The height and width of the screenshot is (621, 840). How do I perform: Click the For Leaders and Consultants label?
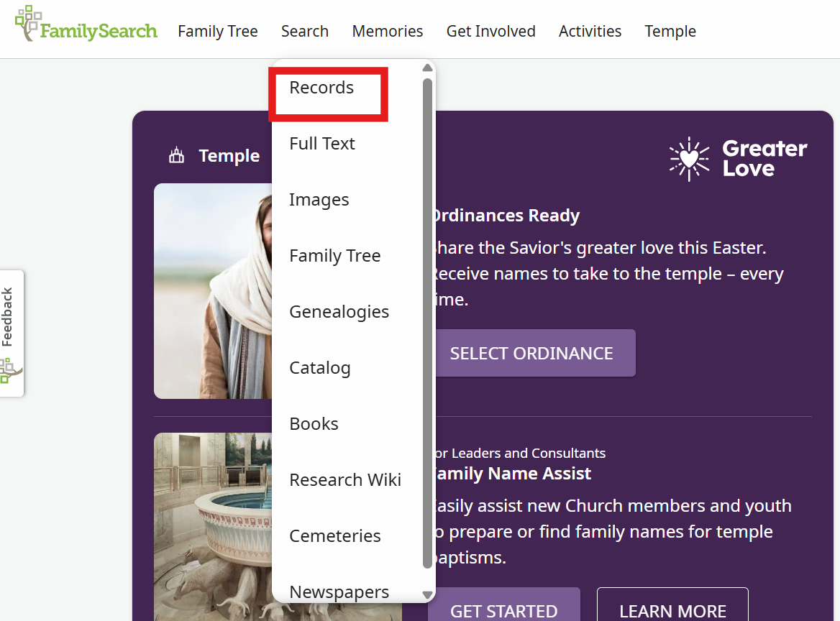520,453
